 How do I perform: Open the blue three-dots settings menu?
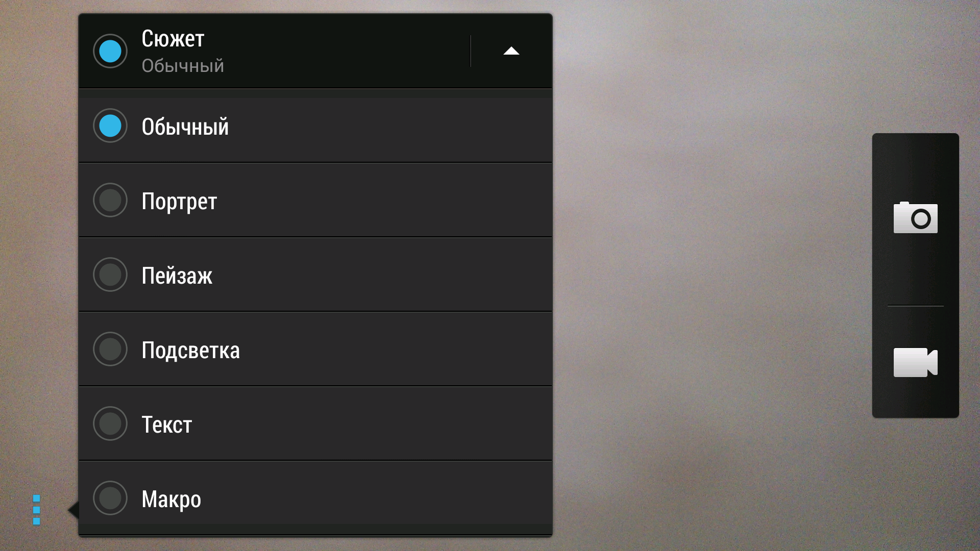tap(36, 510)
